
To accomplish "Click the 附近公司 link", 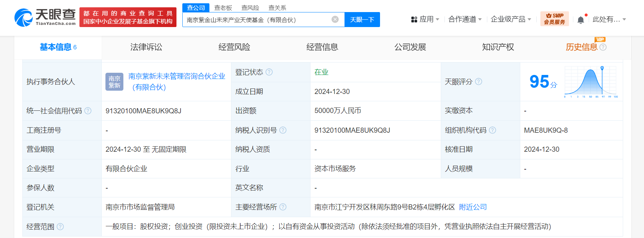I will pyautogui.click(x=473, y=207).
